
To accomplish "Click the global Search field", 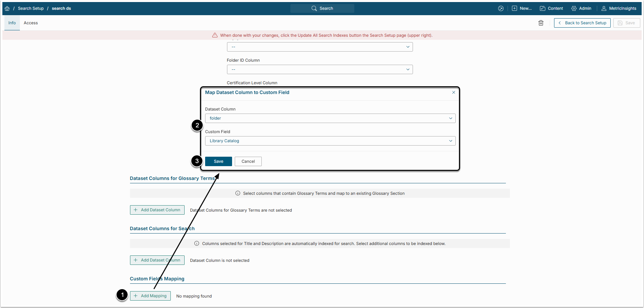I will pos(322,8).
